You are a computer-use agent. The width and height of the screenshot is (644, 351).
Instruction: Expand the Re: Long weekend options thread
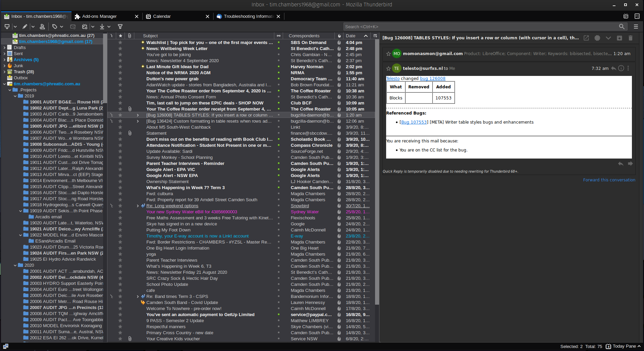point(137,206)
